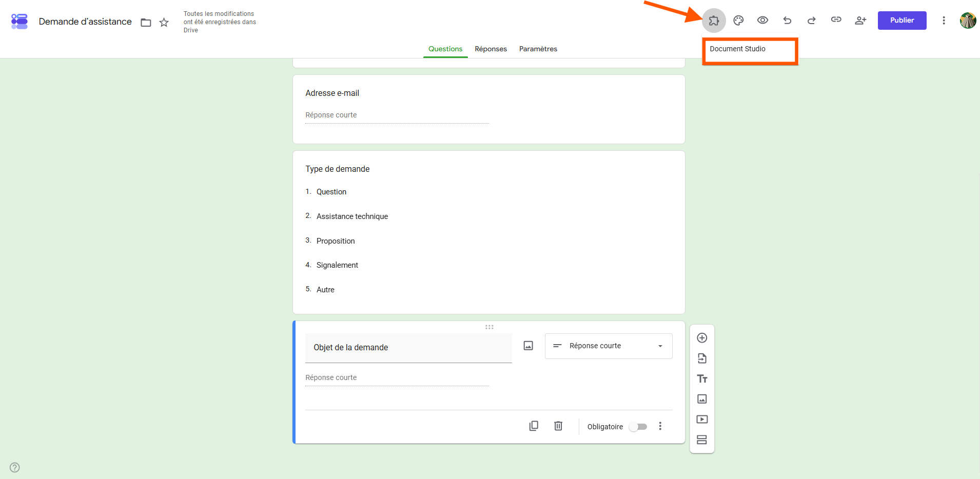The height and width of the screenshot is (479, 980).
Task: Click the Assistance technique option
Action: [352, 216]
